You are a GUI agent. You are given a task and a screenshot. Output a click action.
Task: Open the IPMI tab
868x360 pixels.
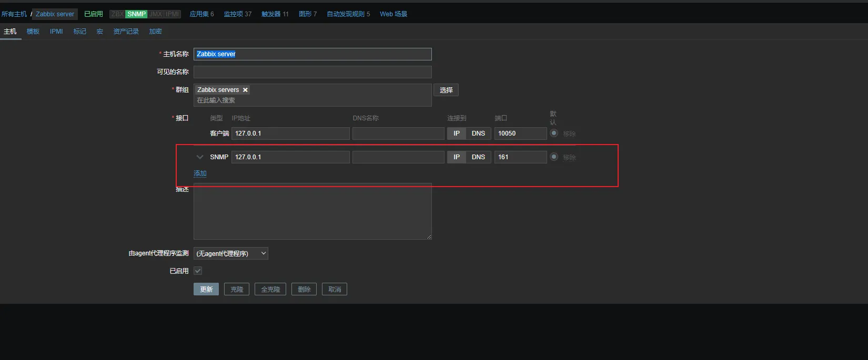point(56,32)
